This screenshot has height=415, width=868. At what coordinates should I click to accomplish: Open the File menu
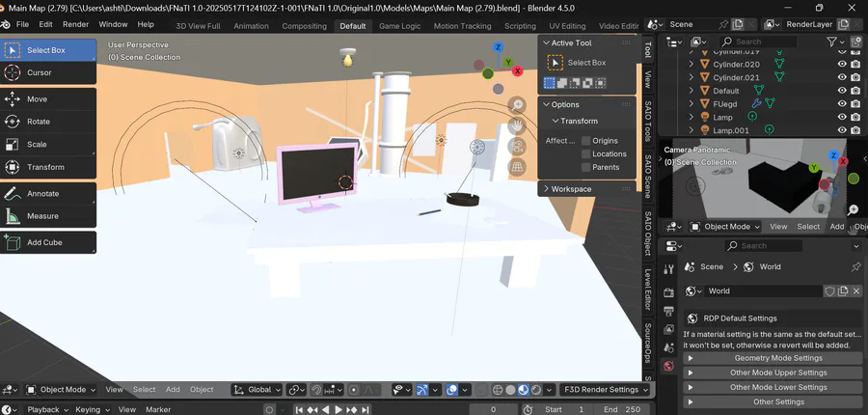23,24
